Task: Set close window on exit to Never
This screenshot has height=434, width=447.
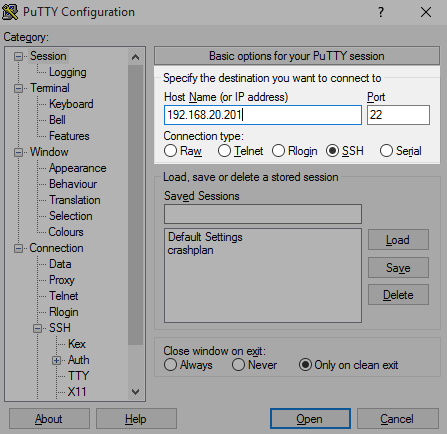Action: pyautogui.click(x=238, y=365)
